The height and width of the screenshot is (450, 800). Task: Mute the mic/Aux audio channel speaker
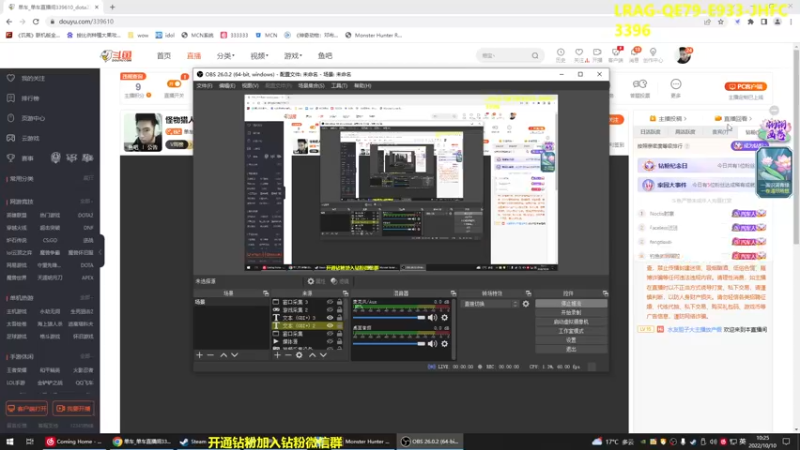tap(433, 317)
